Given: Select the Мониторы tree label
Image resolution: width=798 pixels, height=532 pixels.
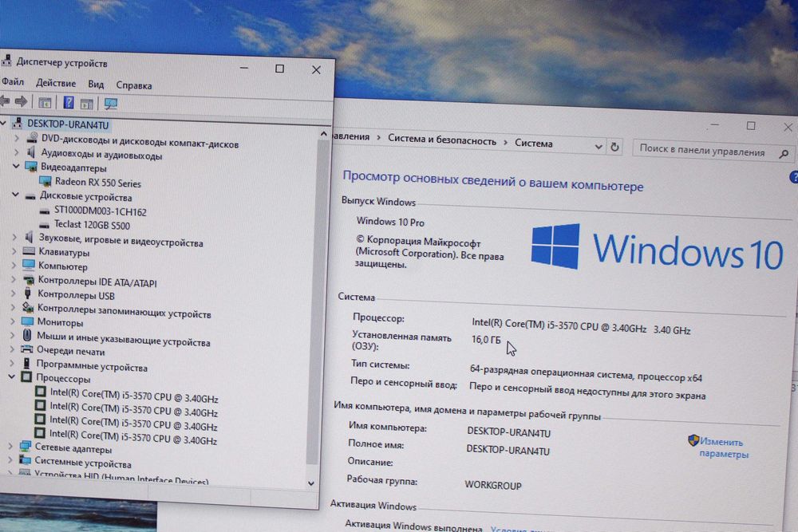Looking at the screenshot, I should (x=60, y=322).
